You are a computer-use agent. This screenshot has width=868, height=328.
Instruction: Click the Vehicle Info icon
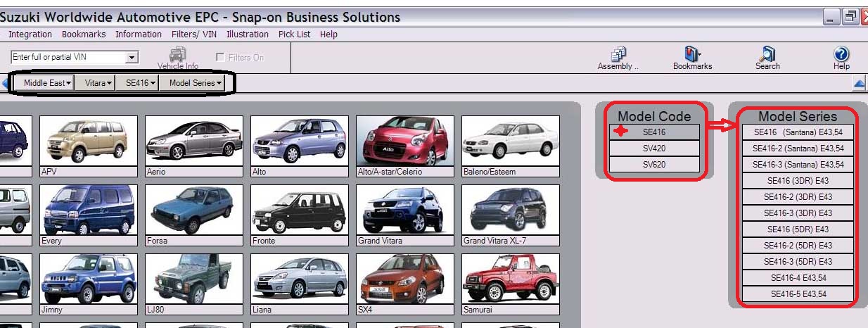(178, 56)
